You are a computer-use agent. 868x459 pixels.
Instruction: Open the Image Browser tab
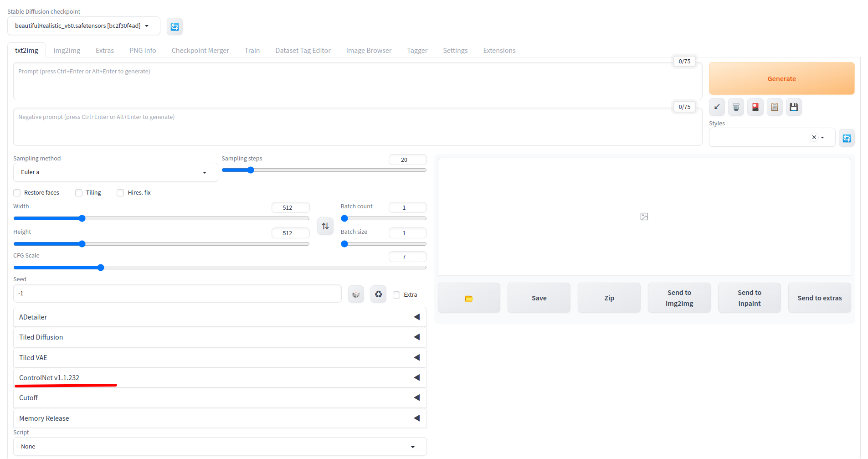(369, 50)
